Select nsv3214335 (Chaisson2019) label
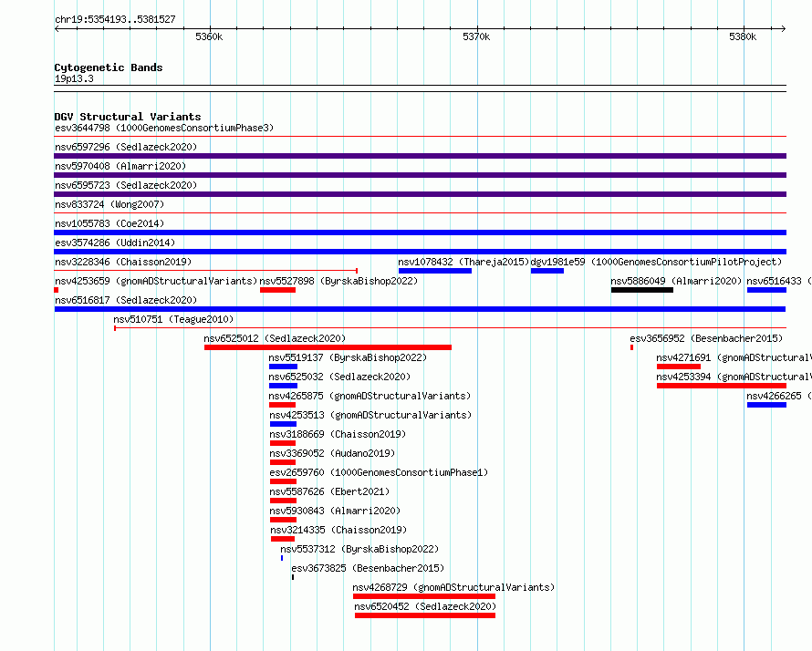This screenshot has width=812, height=651. click(338, 530)
